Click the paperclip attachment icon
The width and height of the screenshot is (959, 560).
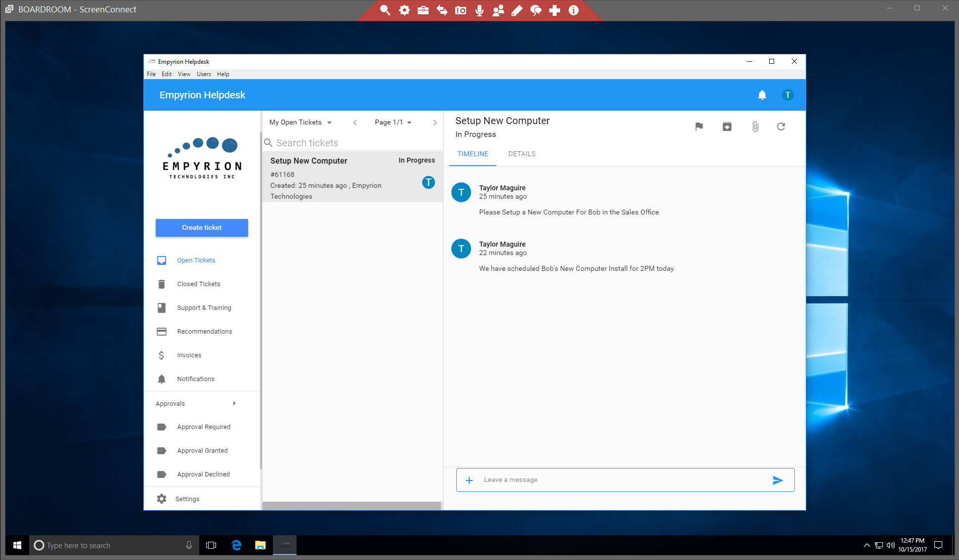click(755, 127)
